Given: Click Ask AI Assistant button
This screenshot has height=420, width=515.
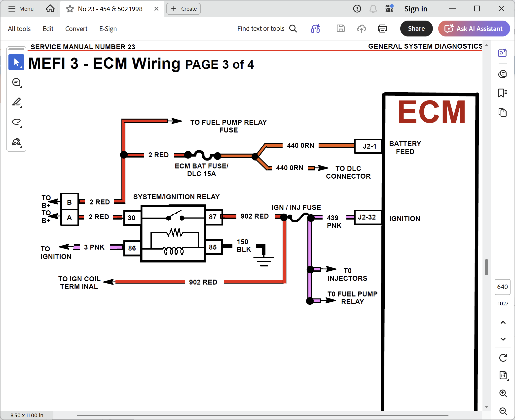Looking at the screenshot, I should (x=474, y=29).
